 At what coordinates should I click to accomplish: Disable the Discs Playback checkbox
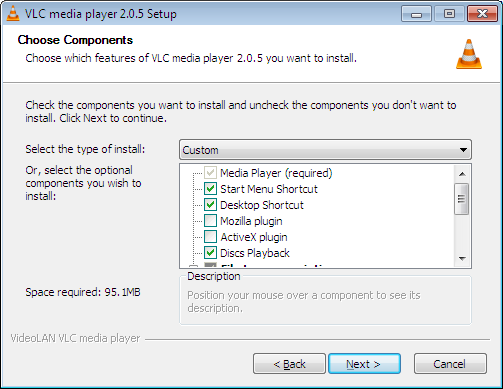210,253
